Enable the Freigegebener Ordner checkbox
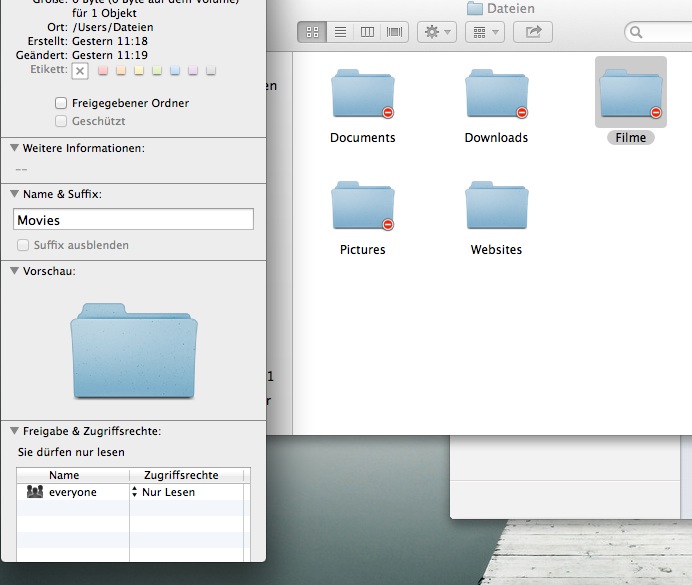 [x=62, y=103]
